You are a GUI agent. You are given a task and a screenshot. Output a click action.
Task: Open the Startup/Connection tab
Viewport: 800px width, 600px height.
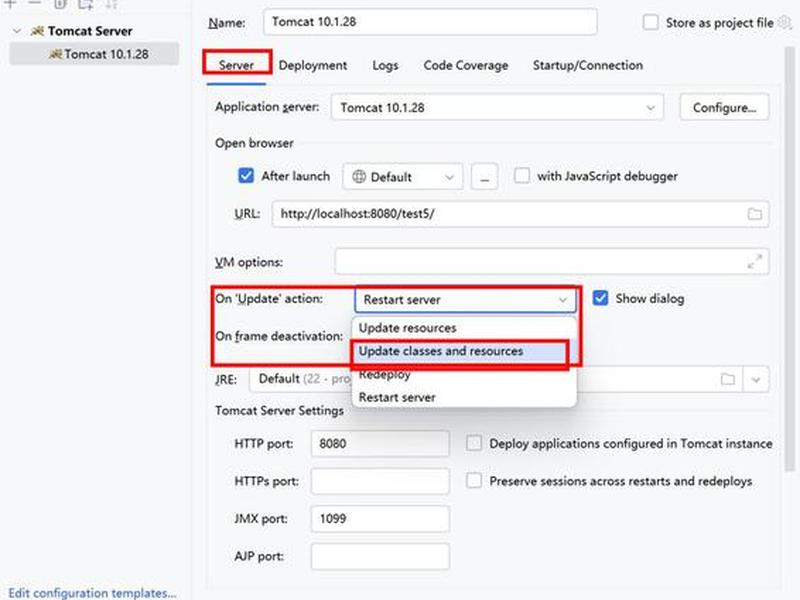click(588, 65)
